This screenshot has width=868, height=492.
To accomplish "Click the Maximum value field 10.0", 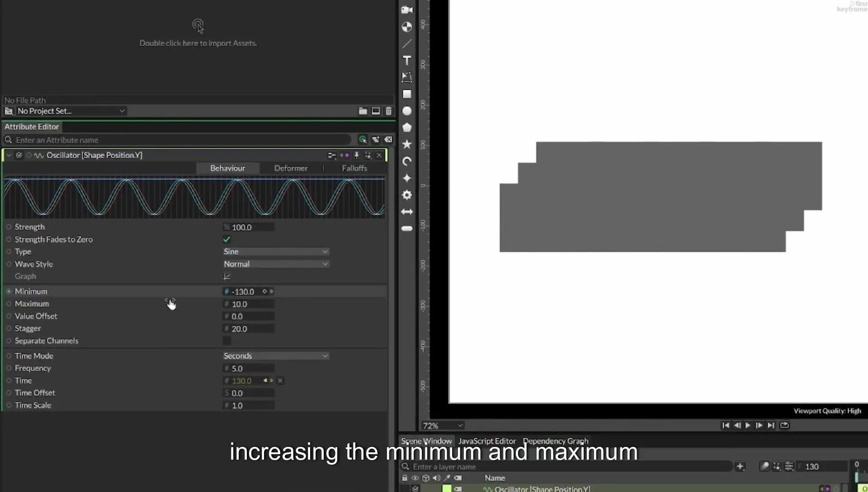I will point(250,304).
